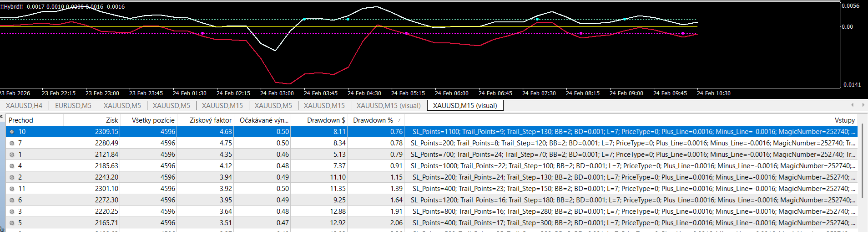The width and height of the screenshot is (868, 232).
Task: Sort by Ziskový faktor column header
Action: [211, 120]
